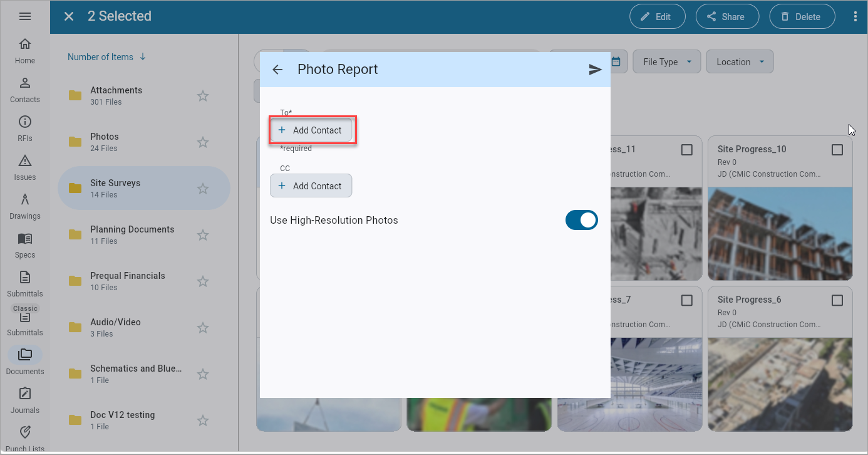Delete the selected items
868x455 pixels.
(802, 17)
